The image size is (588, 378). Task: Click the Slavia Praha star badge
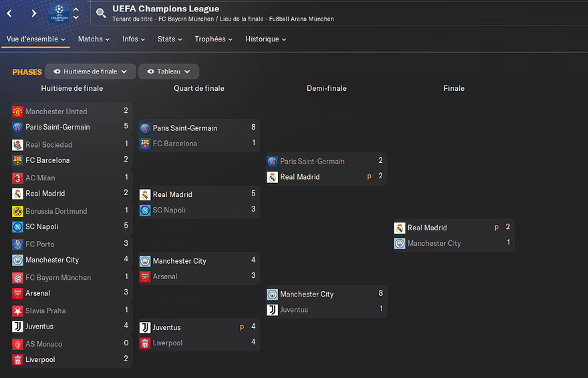point(17,311)
